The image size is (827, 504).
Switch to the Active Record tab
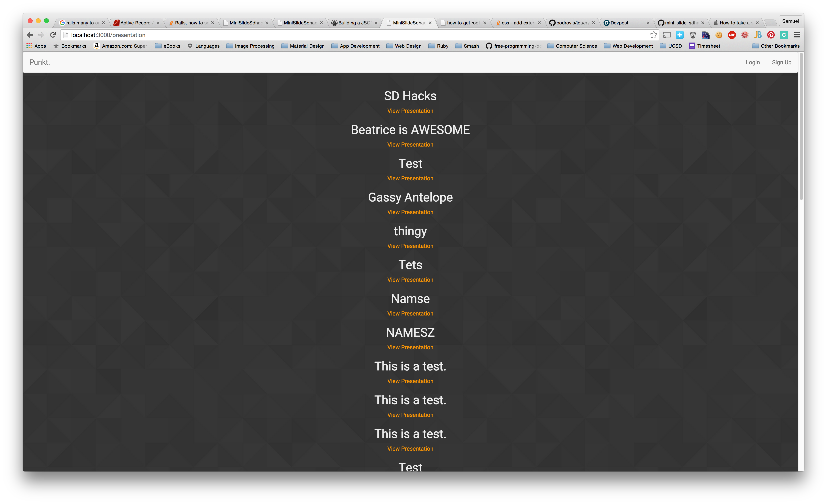coord(135,23)
